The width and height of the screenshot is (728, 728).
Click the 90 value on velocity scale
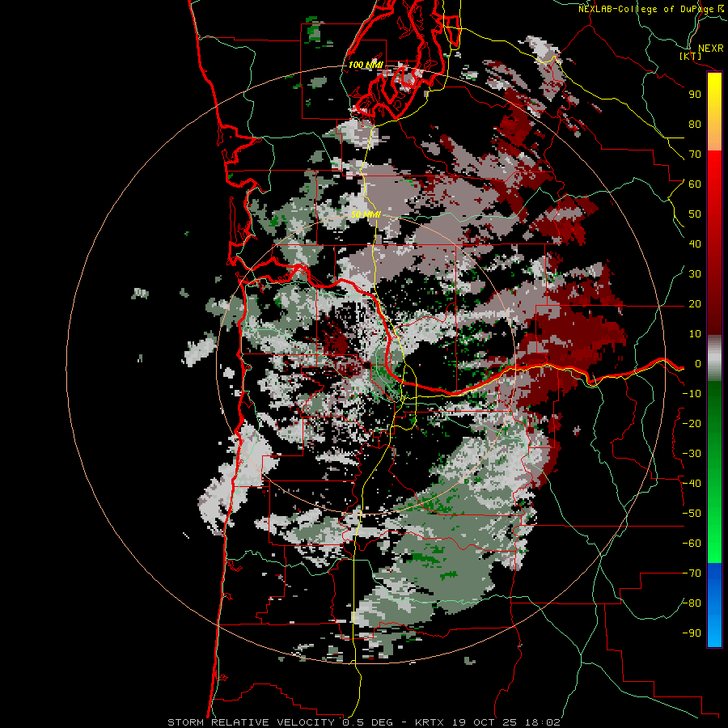(695, 95)
